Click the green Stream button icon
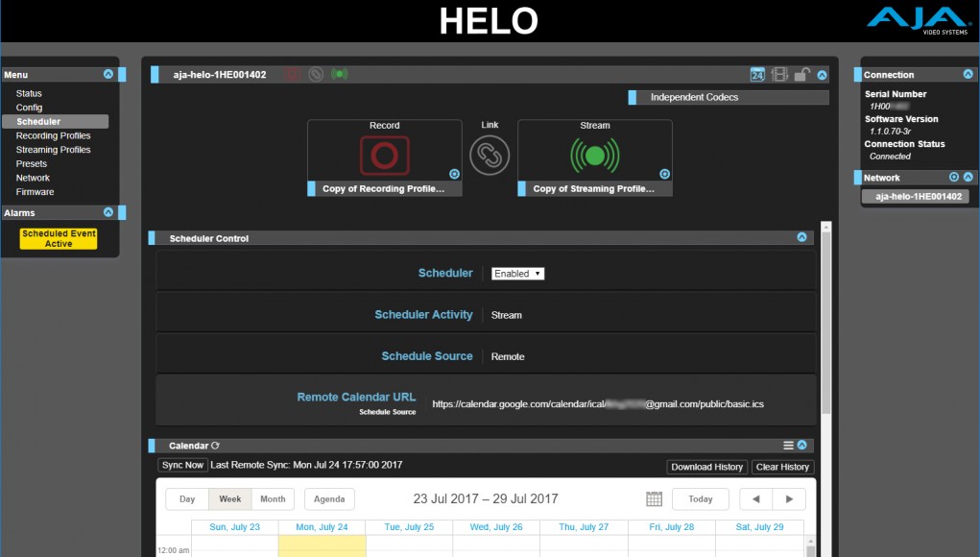Screen dimensions: 980x557 point(595,156)
